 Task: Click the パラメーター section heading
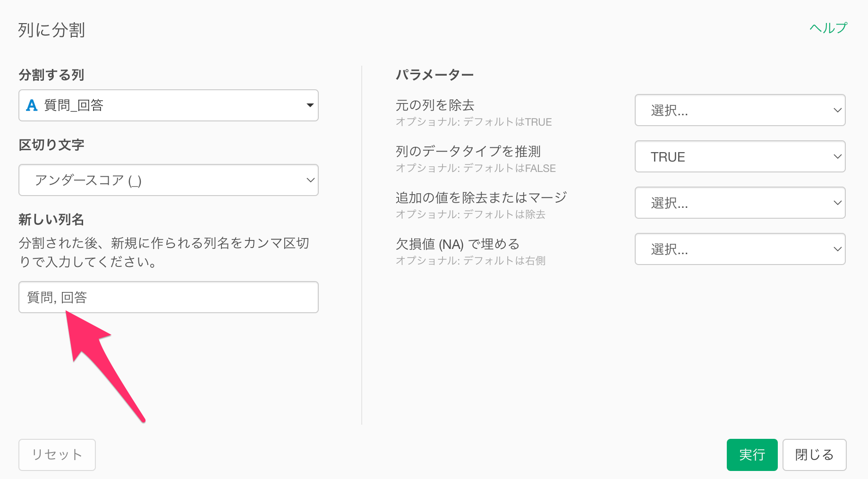pos(434,75)
